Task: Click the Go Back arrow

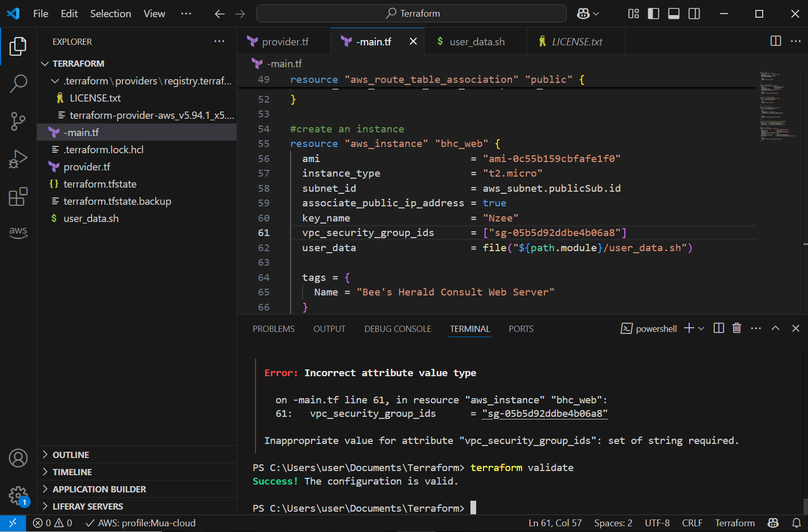Action: tap(220, 14)
